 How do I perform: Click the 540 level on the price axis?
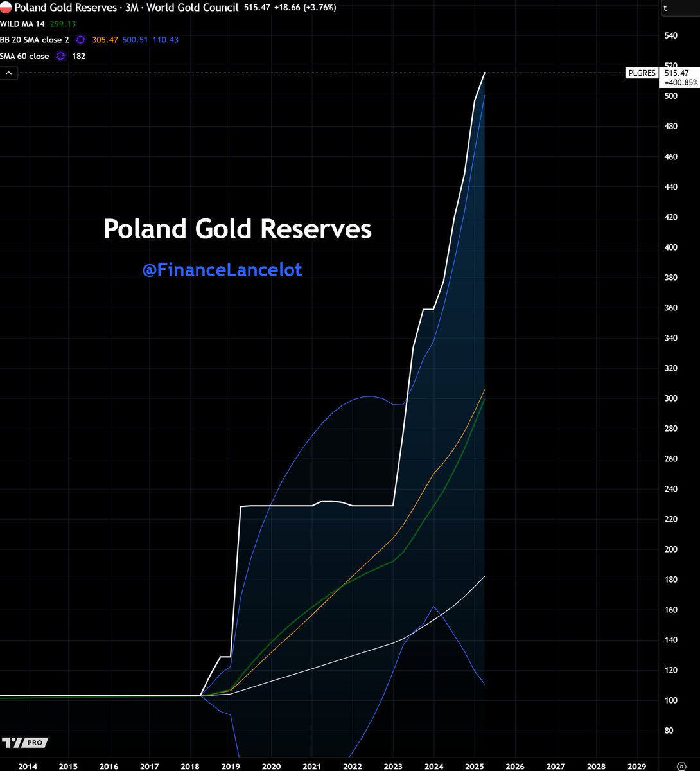(671, 35)
